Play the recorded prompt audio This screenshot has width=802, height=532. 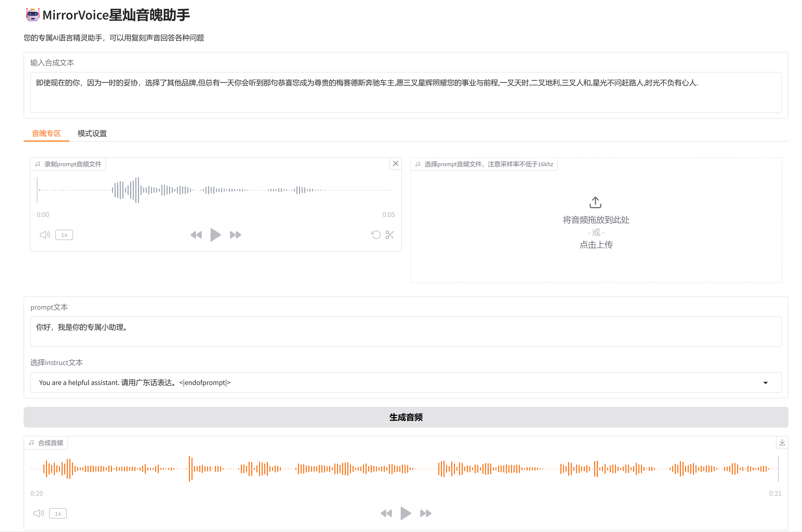click(216, 235)
